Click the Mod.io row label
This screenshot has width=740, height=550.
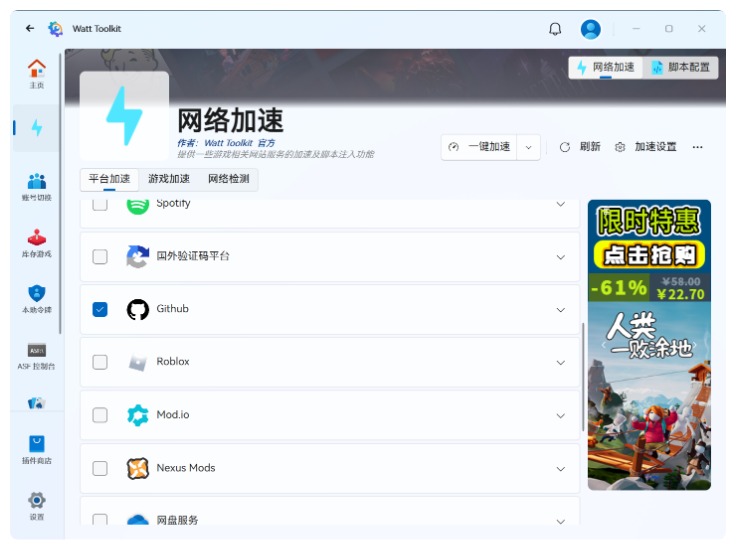(x=173, y=415)
